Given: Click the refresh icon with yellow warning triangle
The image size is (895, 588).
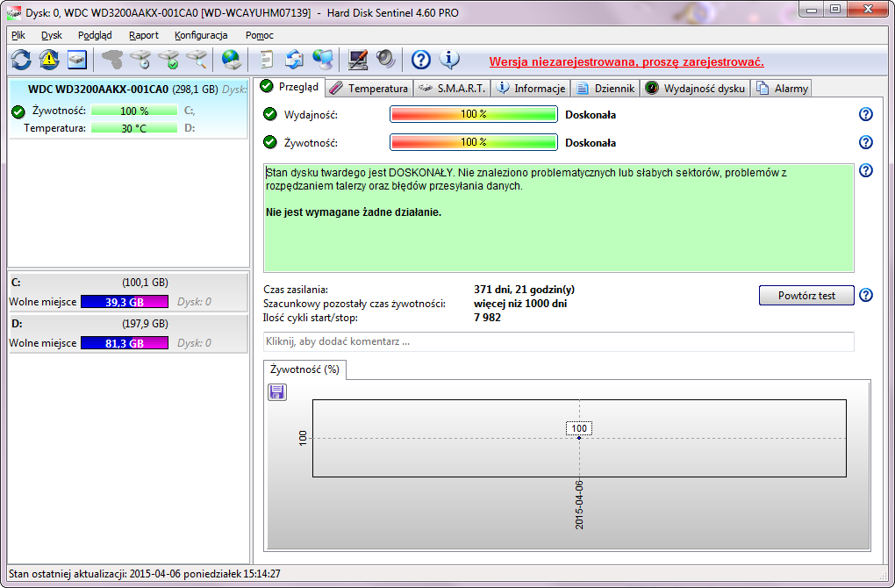Looking at the screenshot, I should point(49,60).
